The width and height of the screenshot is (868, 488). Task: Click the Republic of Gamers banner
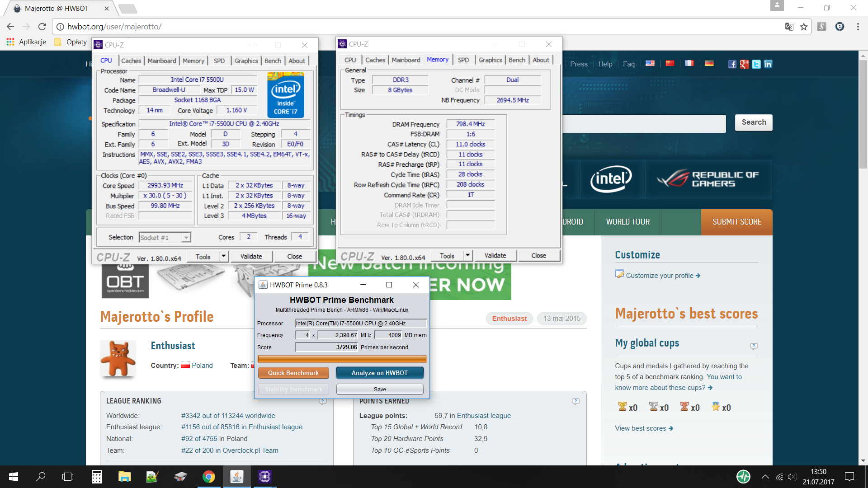tap(708, 179)
